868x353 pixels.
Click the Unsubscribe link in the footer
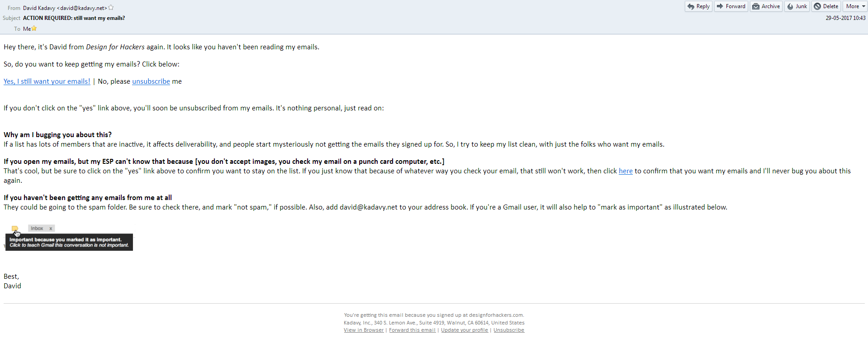tap(509, 330)
